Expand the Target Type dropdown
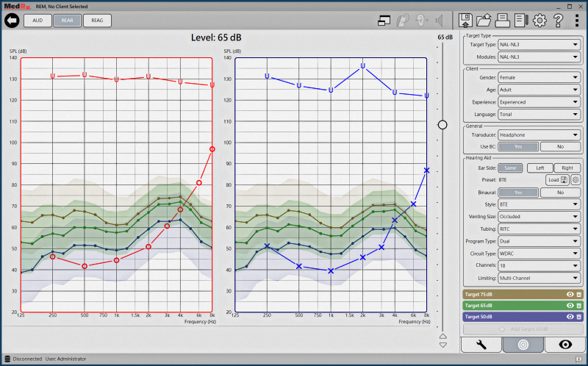 coord(538,45)
